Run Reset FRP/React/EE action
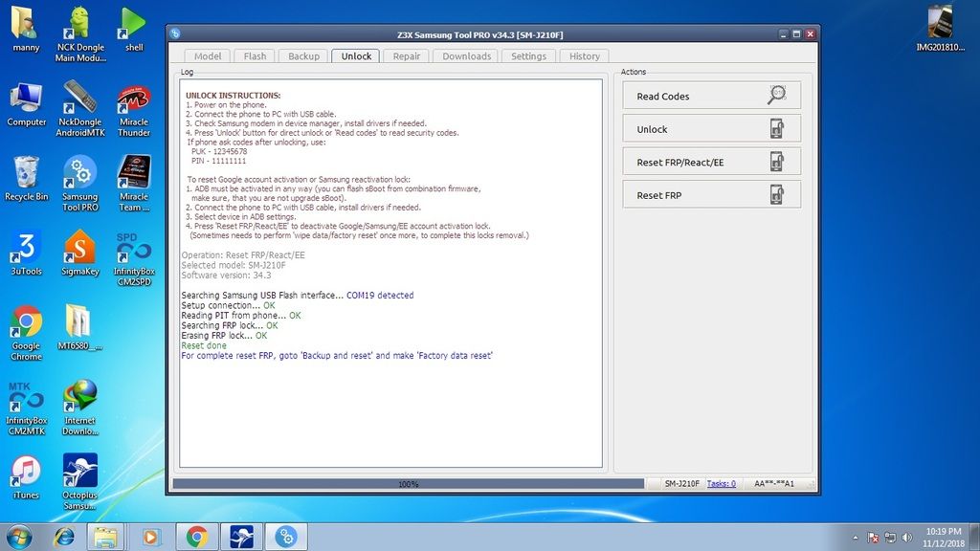 click(711, 162)
